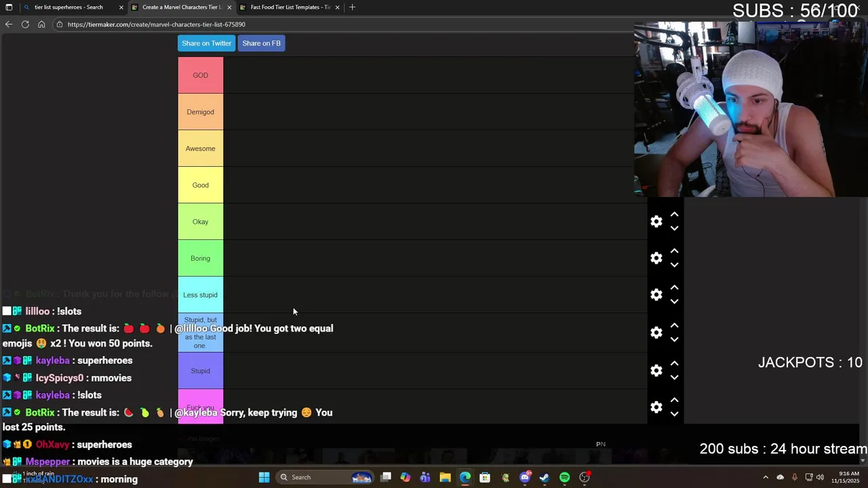
Task: Open Steam from the taskbar
Action: (x=544, y=477)
